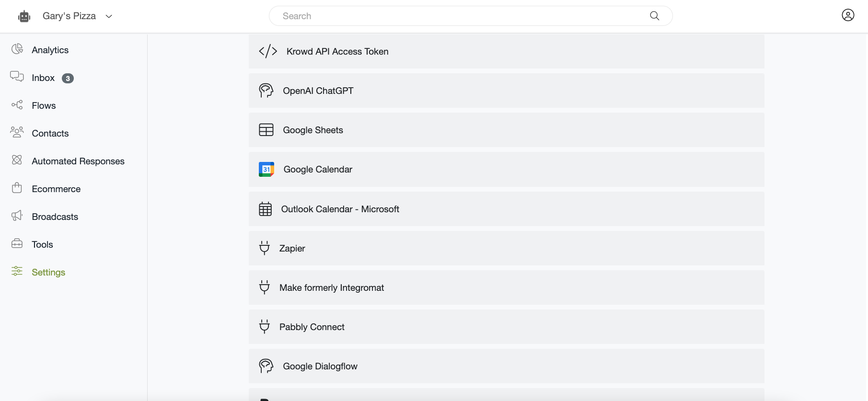Viewport: 868px width, 401px height.
Task: Click the robot logo icon
Action: point(24,16)
